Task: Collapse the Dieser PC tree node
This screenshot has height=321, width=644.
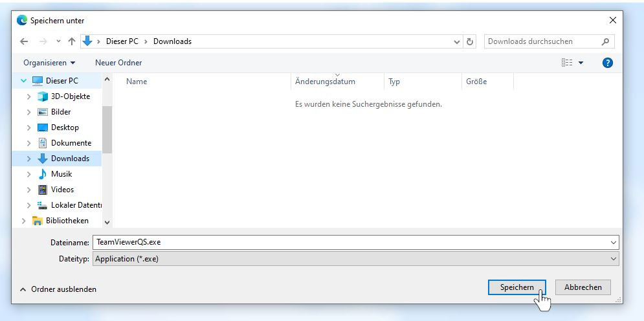Action: click(24, 81)
